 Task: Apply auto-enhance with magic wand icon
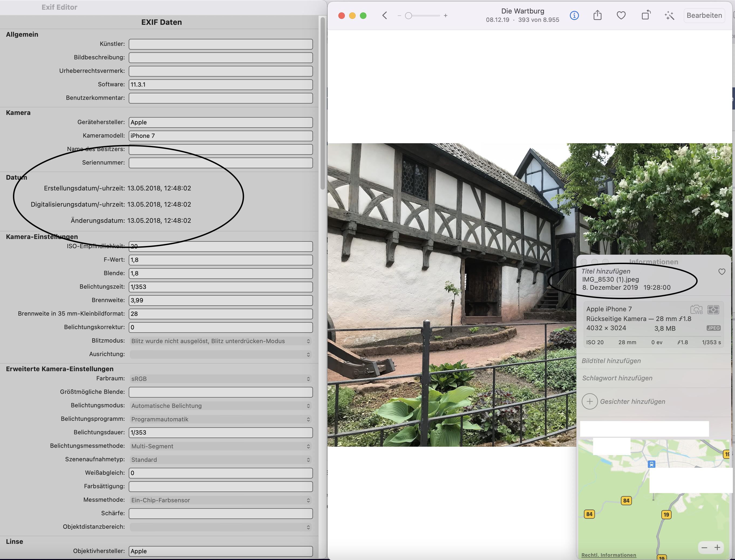(669, 15)
